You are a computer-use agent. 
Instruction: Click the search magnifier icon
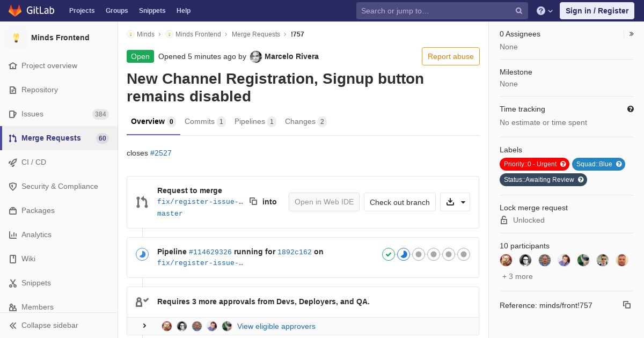519,11
